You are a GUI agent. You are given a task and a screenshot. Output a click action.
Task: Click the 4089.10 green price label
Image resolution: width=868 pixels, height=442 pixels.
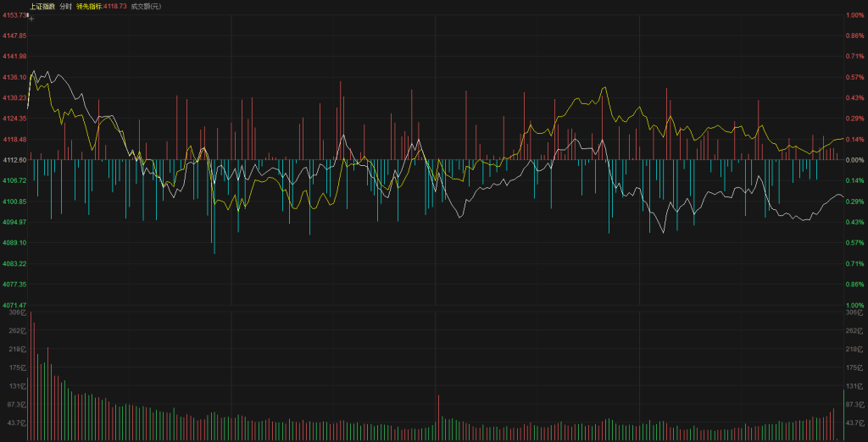pos(14,243)
